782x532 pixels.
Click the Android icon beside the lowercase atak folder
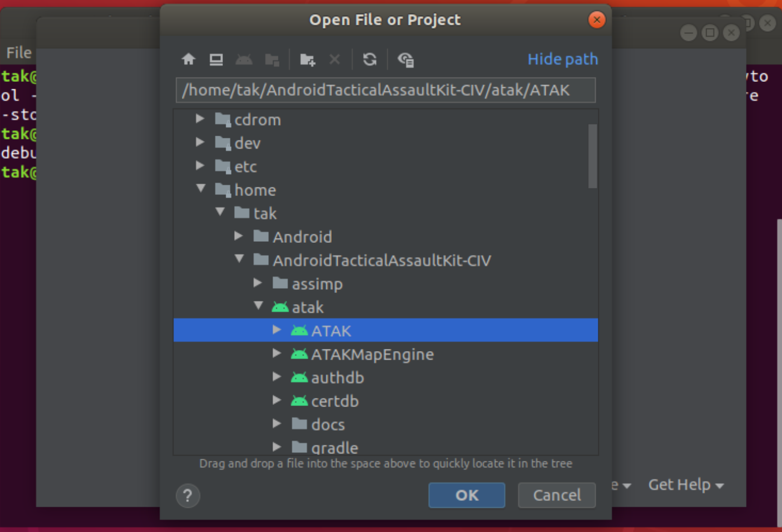click(x=280, y=307)
